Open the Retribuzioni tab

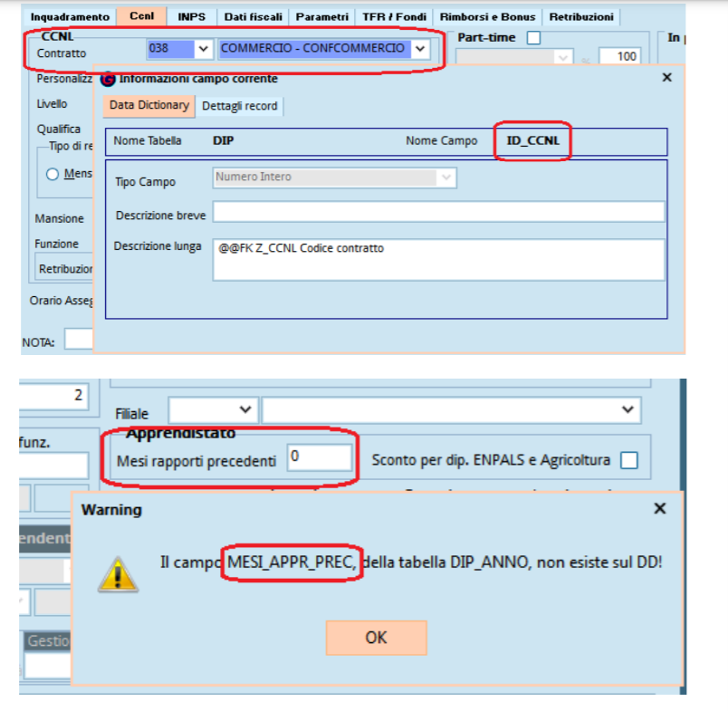[581, 16]
